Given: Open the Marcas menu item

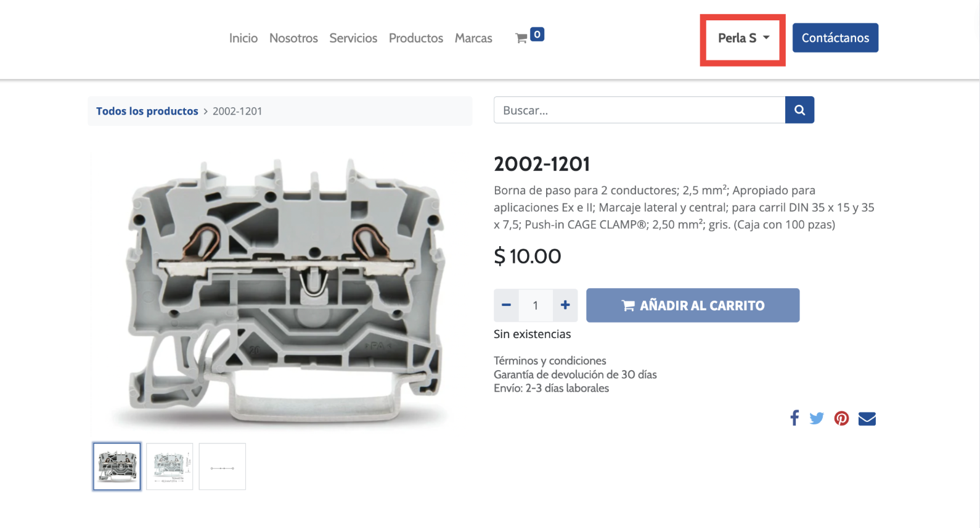Looking at the screenshot, I should coord(473,38).
